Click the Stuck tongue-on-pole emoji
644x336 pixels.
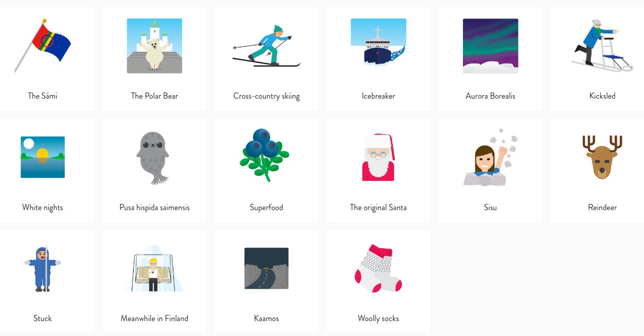tap(43, 269)
